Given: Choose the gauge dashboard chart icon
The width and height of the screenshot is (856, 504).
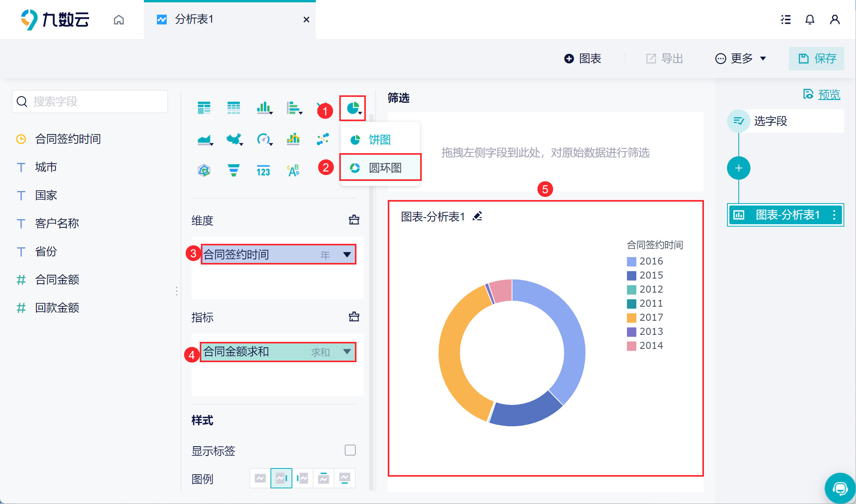Looking at the screenshot, I should (x=264, y=139).
